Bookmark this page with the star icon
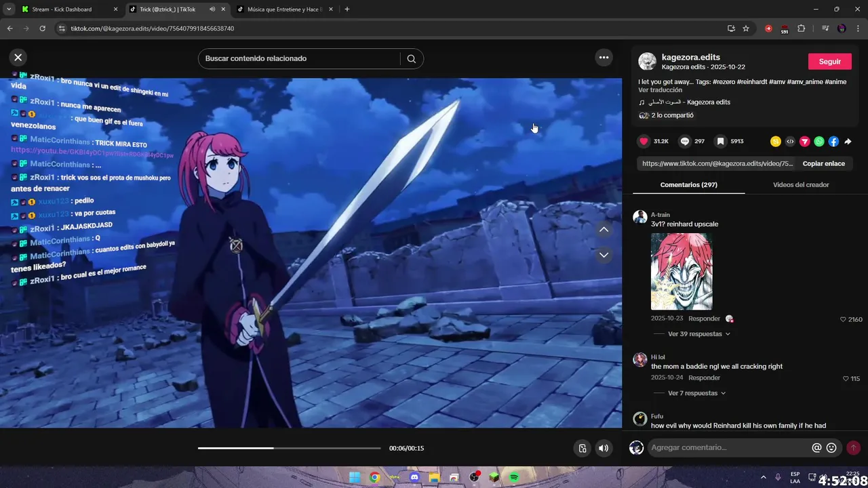 point(746,28)
